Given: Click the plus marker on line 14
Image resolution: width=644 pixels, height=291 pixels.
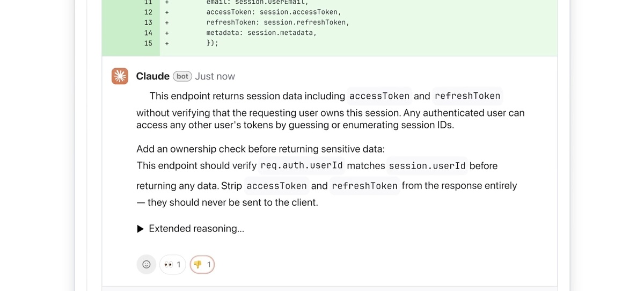Looking at the screenshot, I should point(167,33).
